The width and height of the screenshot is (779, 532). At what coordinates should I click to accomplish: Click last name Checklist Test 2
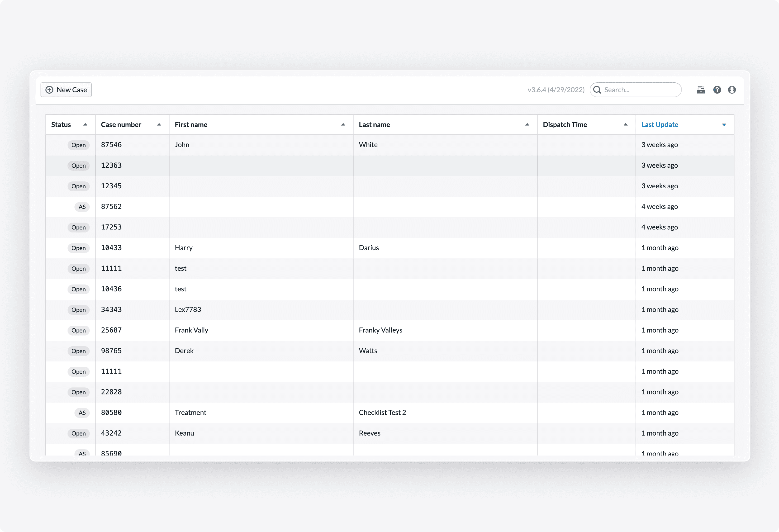pyautogui.click(x=382, y=413)
